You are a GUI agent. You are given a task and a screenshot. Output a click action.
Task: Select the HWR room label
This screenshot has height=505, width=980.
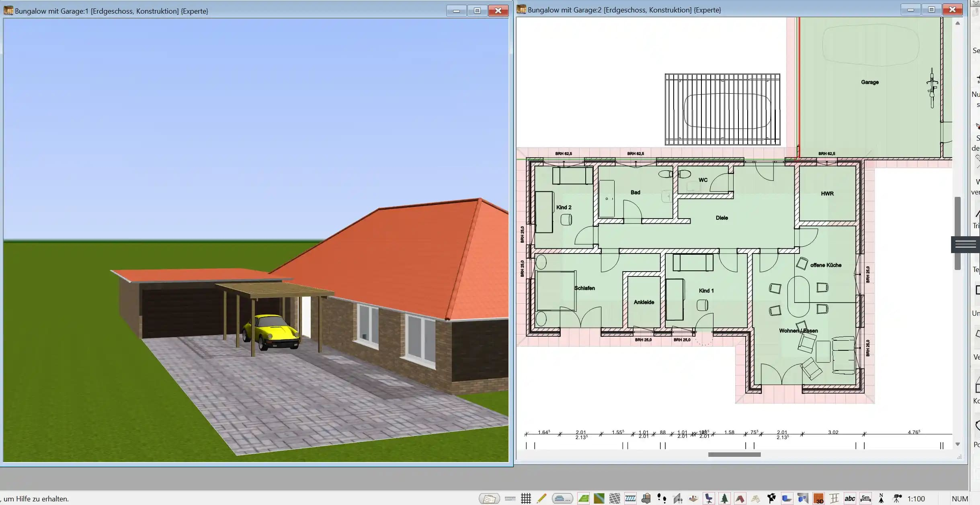point(827,194)
